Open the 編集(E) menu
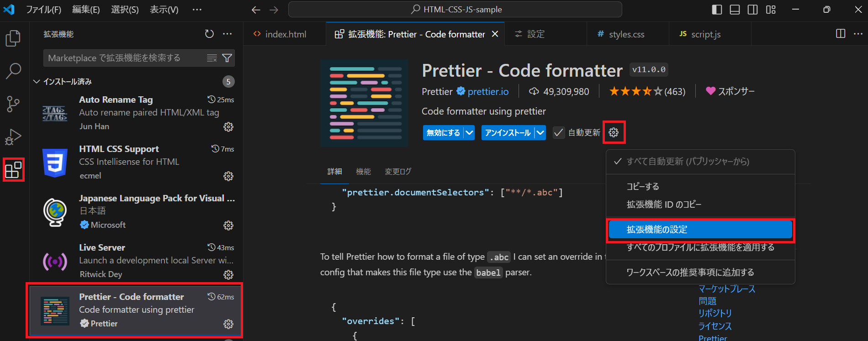Viewport: 868px width, 341px height. [x=86, y=10]
